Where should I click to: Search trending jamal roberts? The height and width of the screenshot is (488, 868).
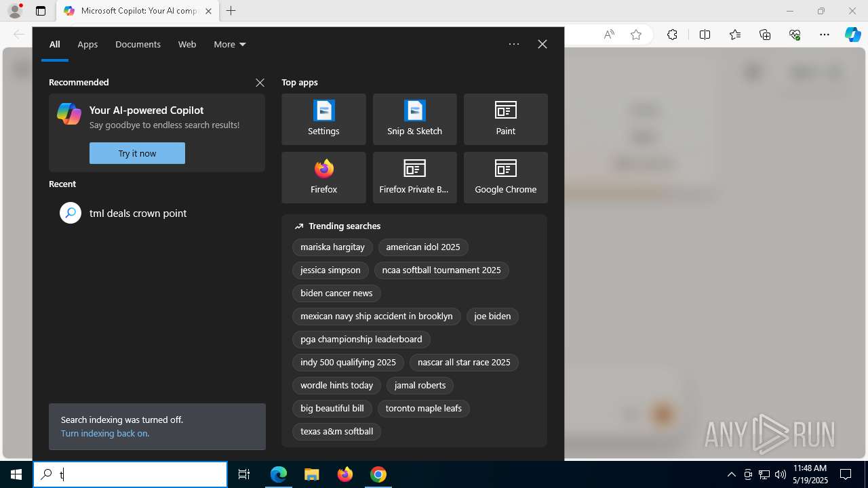(420, 386)
